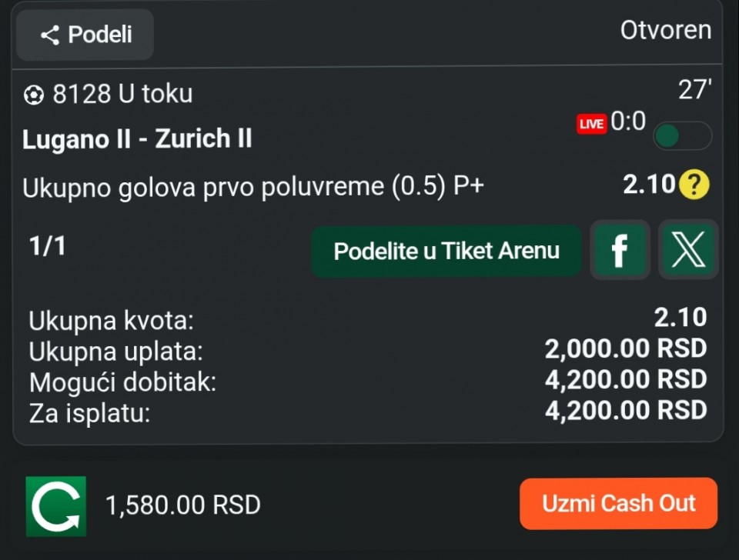Click the 27' match minute indicator
The width and height of the screenshot is (739, 560).
694,90
